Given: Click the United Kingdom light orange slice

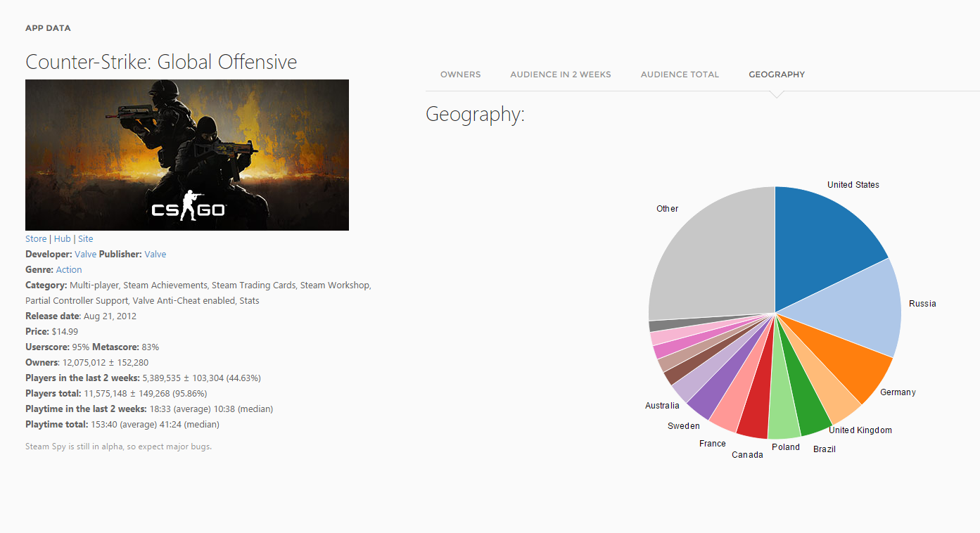Looking at the screenshot, I should (830, 390).
